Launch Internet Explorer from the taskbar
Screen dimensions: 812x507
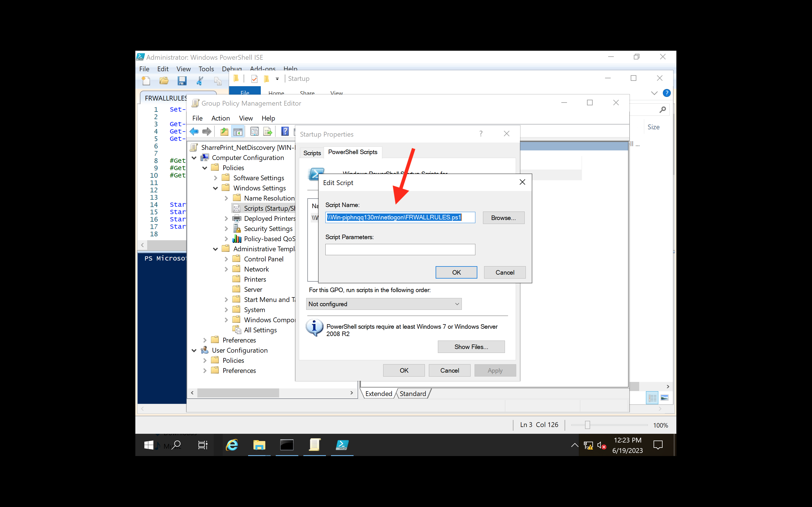click(x=231, y=445)
